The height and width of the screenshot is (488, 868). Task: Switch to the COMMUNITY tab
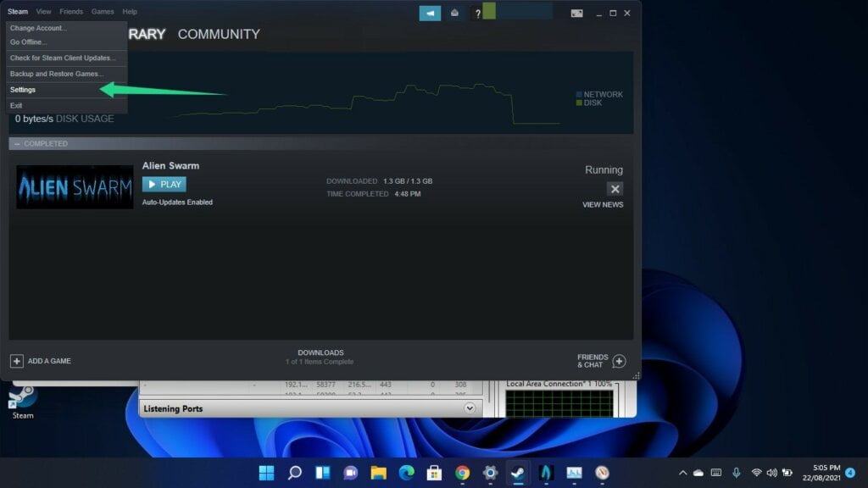(219, 34)
